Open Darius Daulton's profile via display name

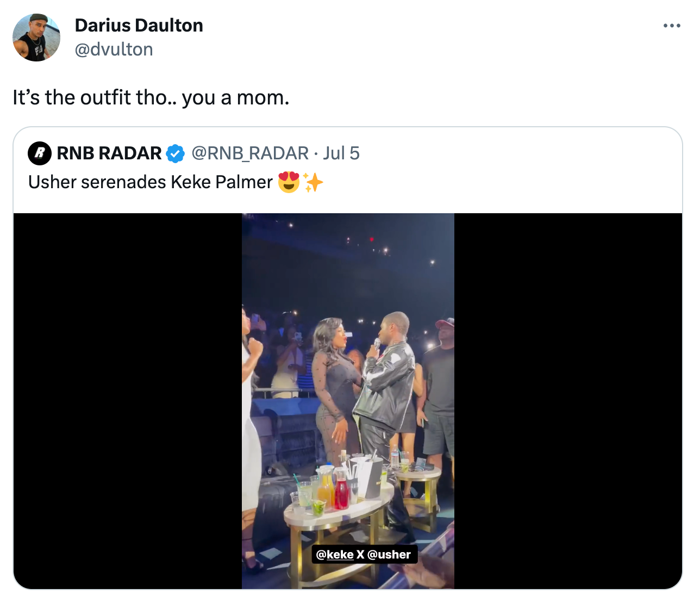click(x=139, y=25)
